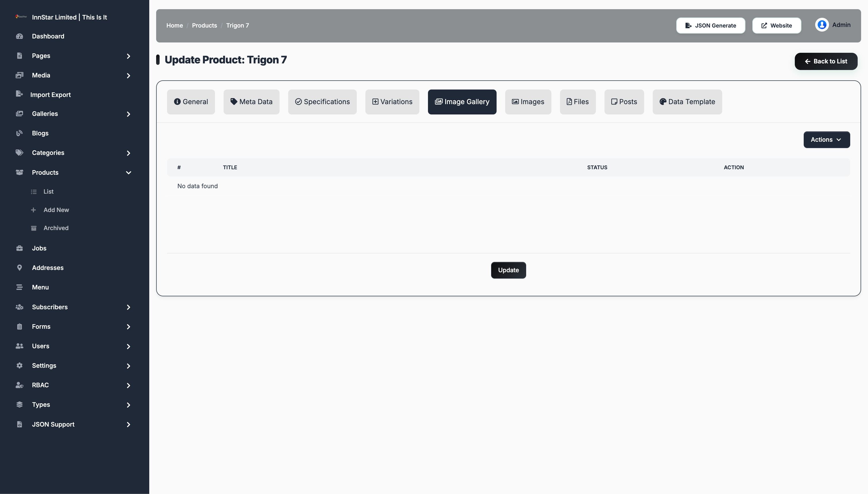Viewport: 868px width, 494px height.
Task: Click the InnStar logo icon
Action: [x=21, y=17]
